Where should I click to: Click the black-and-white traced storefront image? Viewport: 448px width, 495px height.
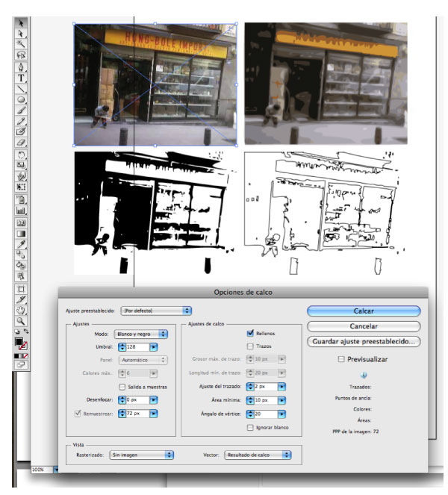[x=155, y=213]
